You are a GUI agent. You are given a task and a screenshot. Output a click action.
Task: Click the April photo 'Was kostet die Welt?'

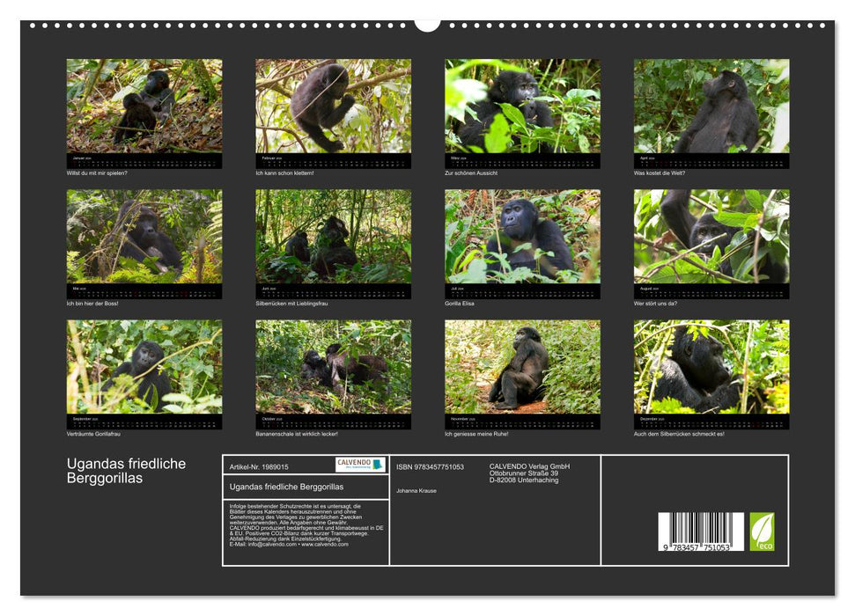(710, 106)
